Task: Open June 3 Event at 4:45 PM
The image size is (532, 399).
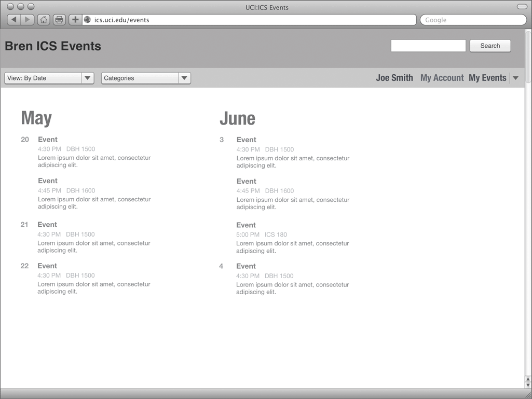Action: point(247,181)
